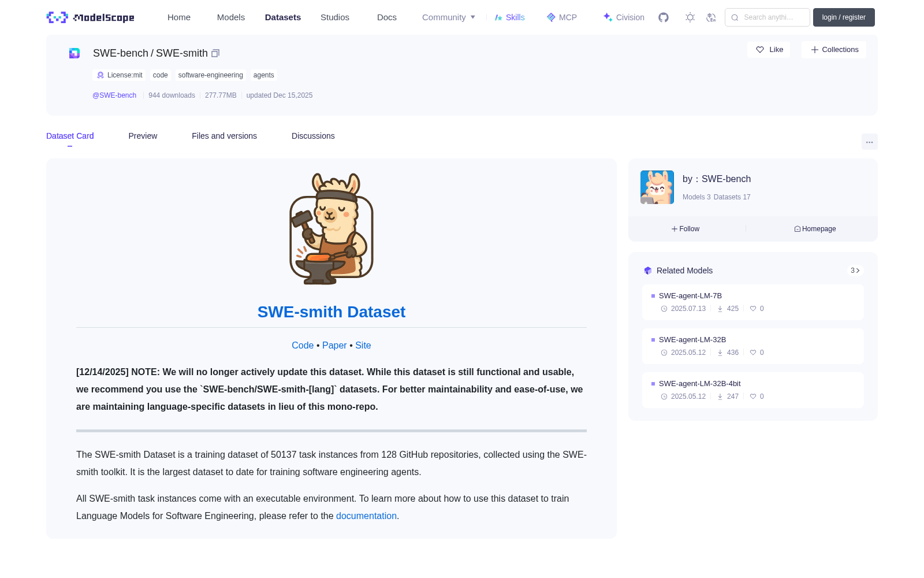Copy dataset name with the copy icon
Image resolution: width=924 pixels, height=578 pixels.
coord(215,53)
